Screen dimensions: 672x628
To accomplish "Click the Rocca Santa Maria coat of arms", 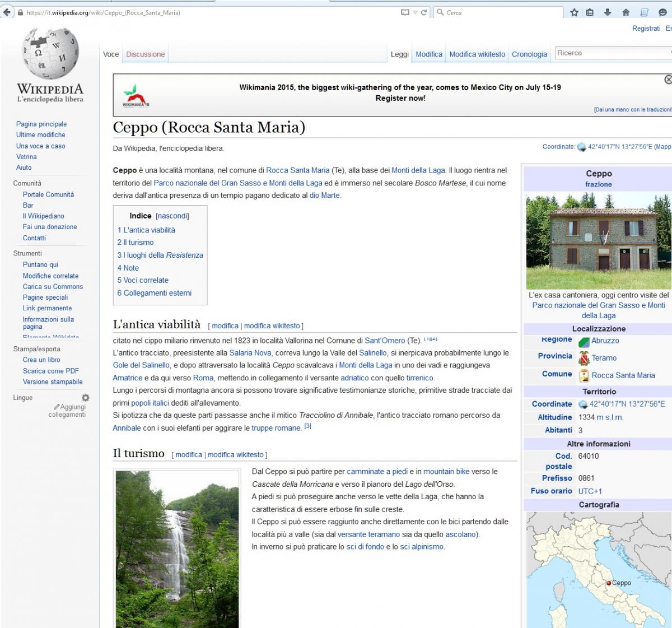I will tap(584, 375).
